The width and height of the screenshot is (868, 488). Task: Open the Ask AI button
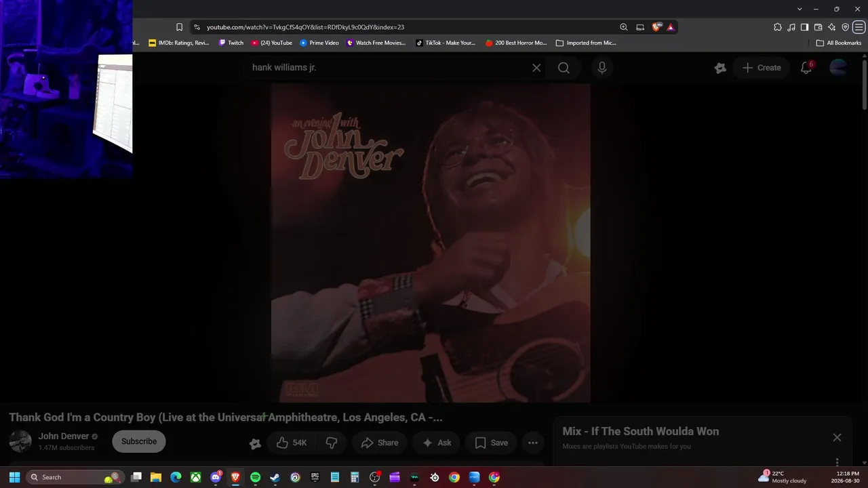click(x=437, y=443)
